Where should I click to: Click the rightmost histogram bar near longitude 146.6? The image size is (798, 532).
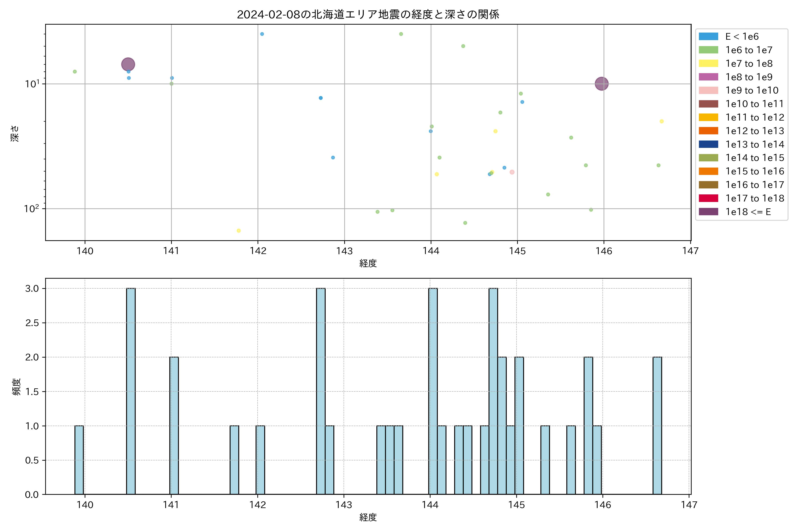pos(657,426)
